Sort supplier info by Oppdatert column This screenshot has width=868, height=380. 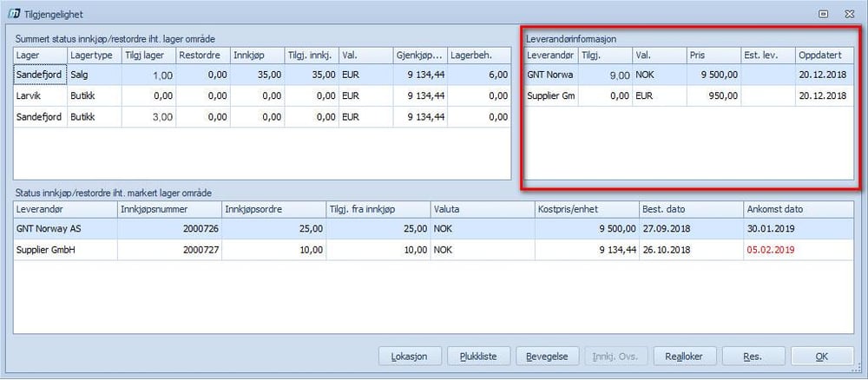coord(825,55)
